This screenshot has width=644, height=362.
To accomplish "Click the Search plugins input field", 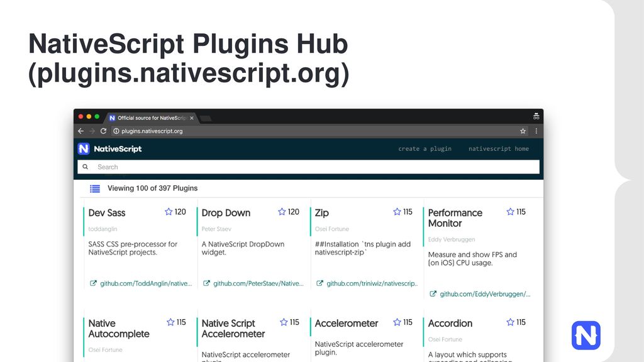I will coord(314,167).
